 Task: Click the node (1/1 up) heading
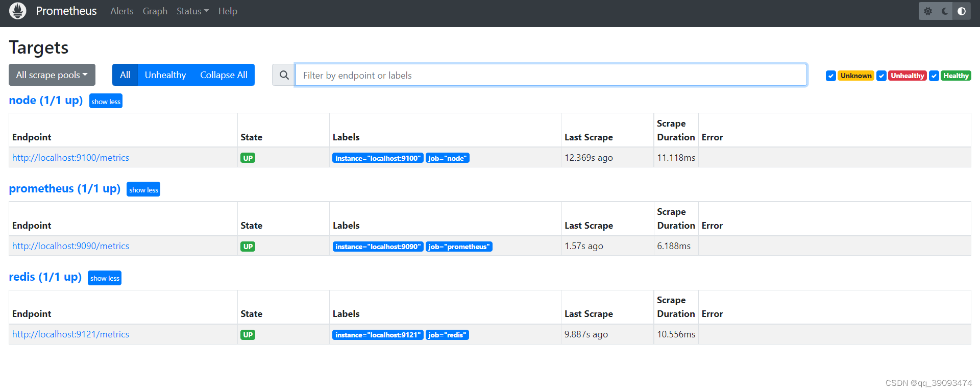(46, 101)
